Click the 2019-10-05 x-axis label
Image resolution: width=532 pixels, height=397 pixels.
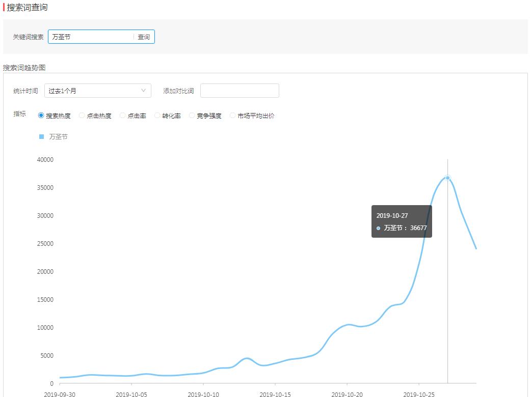pyautogui.click(x=131, y=394)
